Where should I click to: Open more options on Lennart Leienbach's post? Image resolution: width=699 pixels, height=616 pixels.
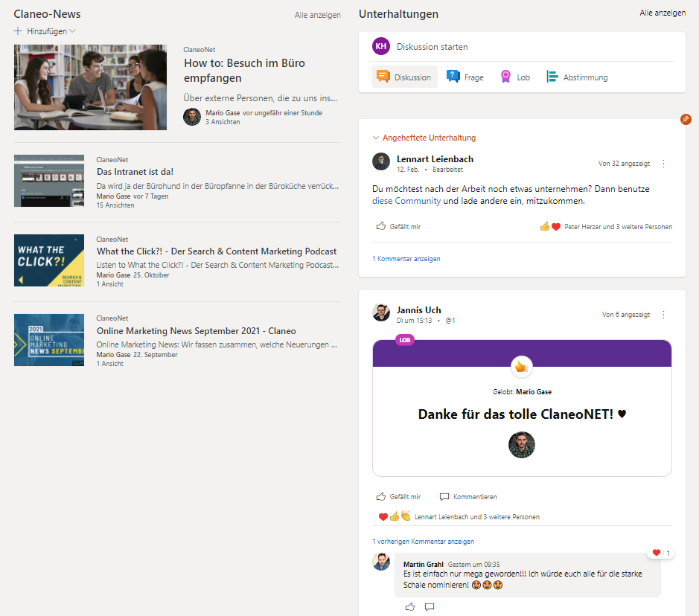[663, 164]
